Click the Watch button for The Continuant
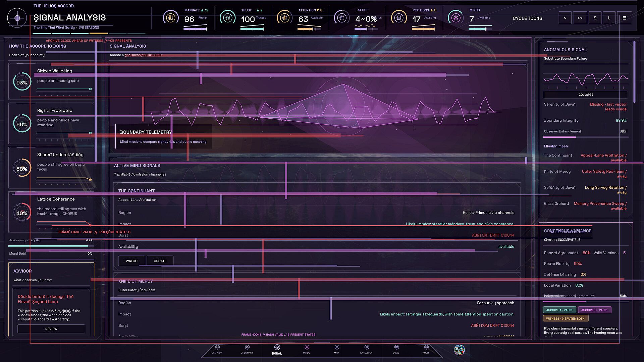 [131, 261]
